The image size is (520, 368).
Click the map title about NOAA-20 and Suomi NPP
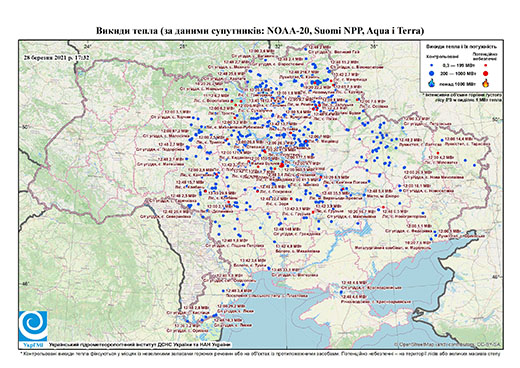260,31
